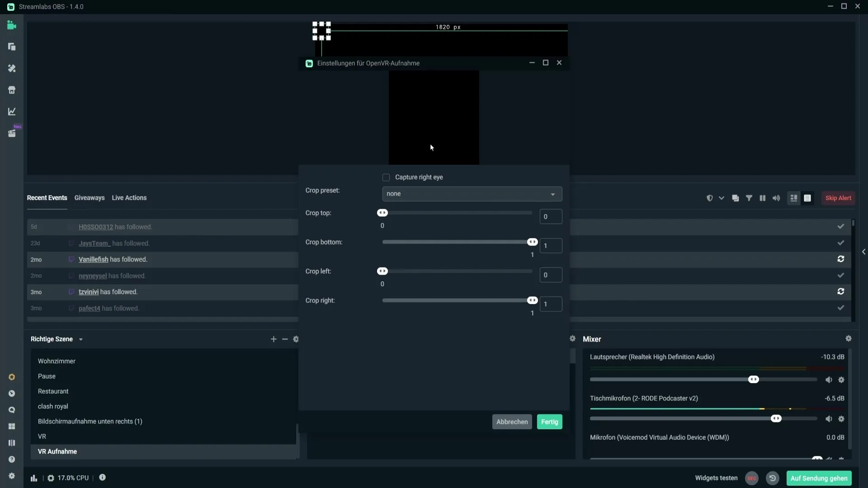Remove the selected scene with minus icon
The height and width of the screenshot is (488, 868).
(x=285, y=339)
